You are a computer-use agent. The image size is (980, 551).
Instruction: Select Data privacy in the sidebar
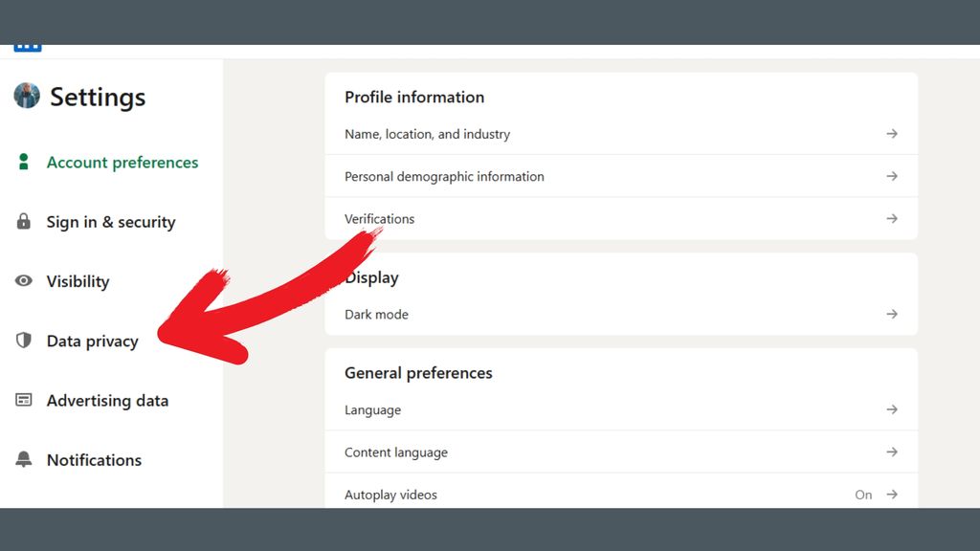pos(92,341)
